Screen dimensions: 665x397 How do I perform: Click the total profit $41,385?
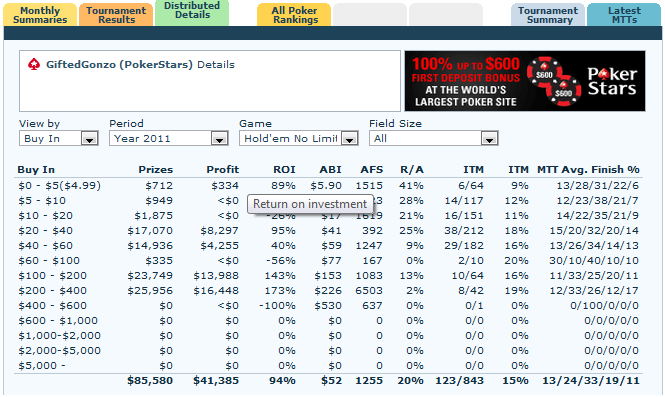(216, 381)
